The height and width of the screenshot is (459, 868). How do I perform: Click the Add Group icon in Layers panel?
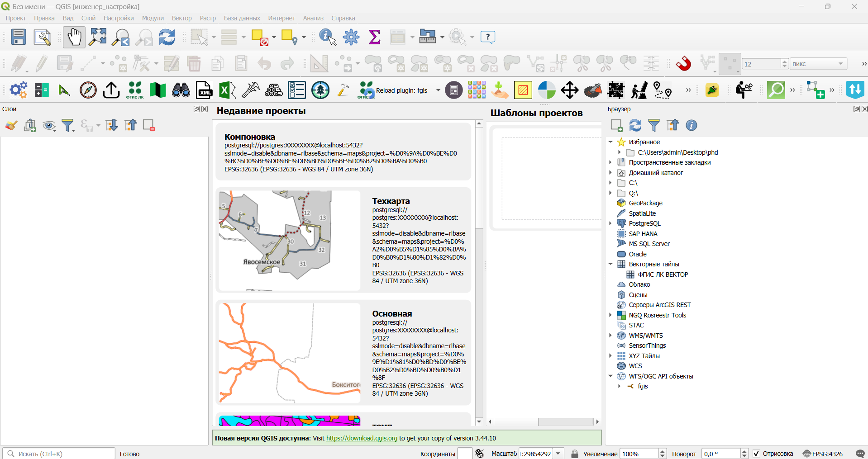point(30,125)
